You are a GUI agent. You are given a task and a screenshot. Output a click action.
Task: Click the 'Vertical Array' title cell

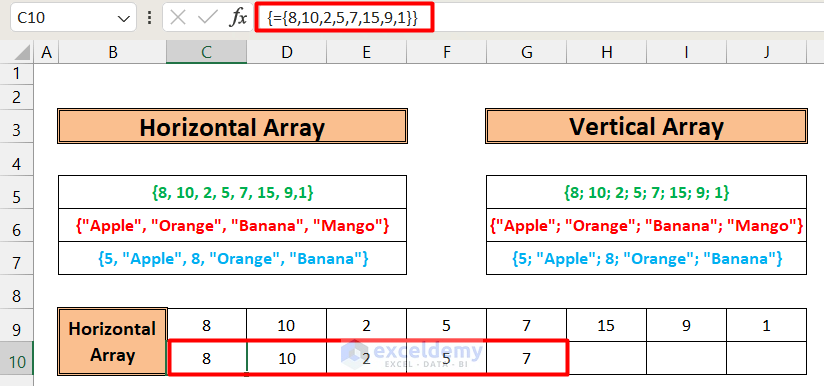[x=646, y=126]
